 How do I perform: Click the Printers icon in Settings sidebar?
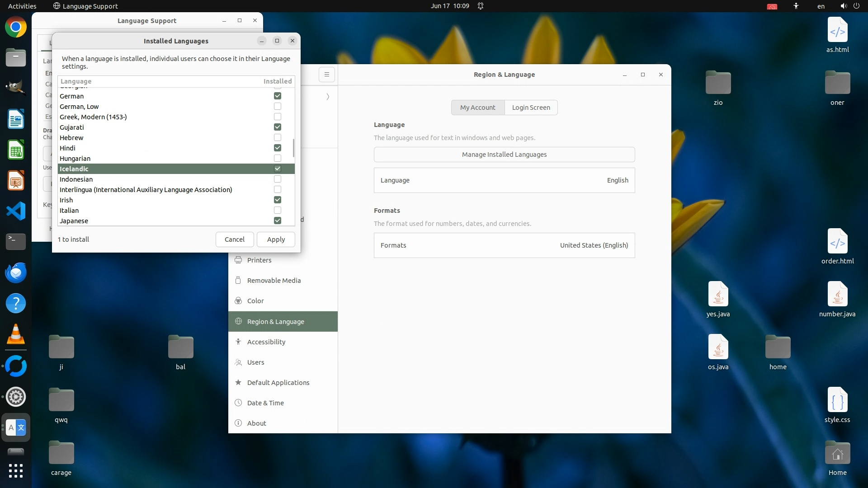tap(238, 260)
